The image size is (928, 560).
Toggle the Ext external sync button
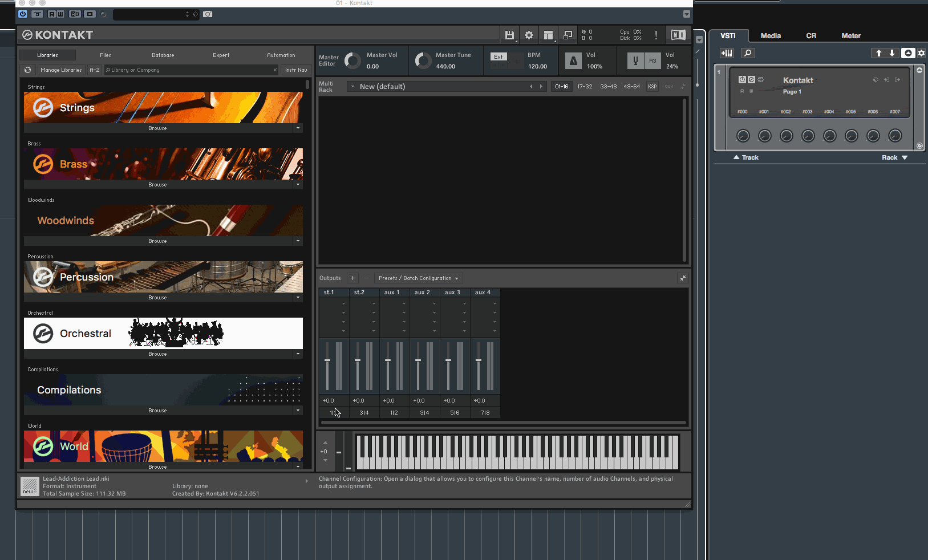point(499,56)
